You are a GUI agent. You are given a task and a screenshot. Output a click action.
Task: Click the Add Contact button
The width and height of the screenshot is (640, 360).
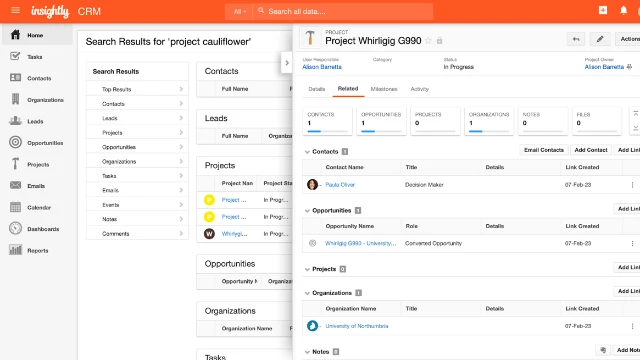point(591,150)
